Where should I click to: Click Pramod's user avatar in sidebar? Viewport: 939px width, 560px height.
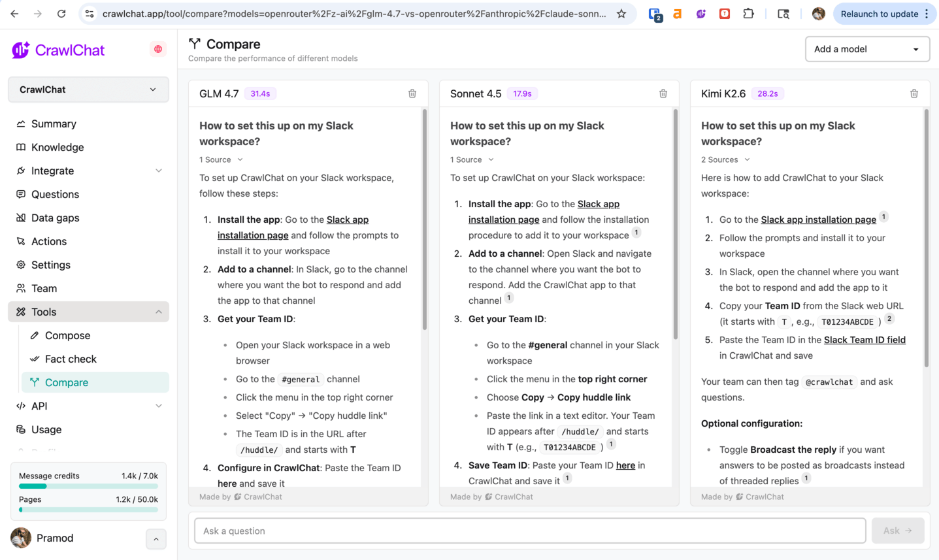point(21,538)
